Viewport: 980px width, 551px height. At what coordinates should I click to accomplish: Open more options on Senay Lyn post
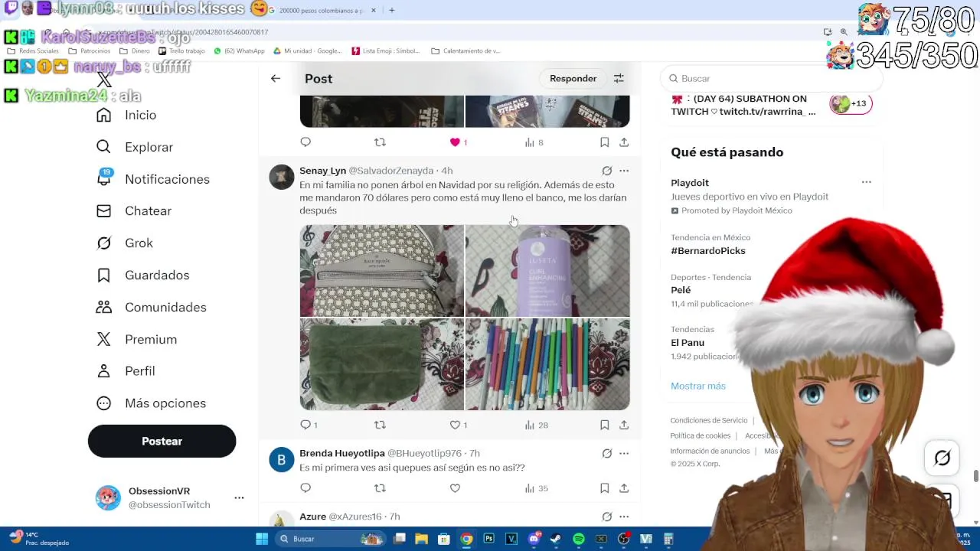coord(624,171)
